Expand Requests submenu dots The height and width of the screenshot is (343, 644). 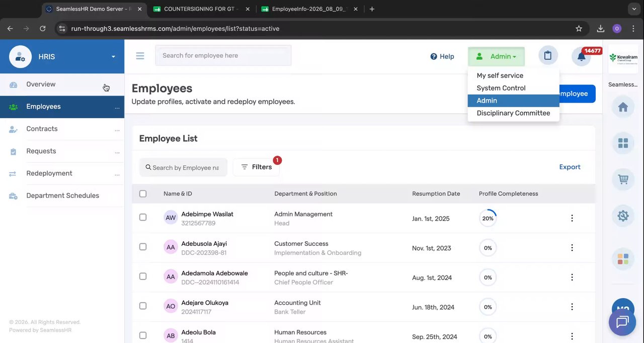pyautogui.click(x=117, y=152)
